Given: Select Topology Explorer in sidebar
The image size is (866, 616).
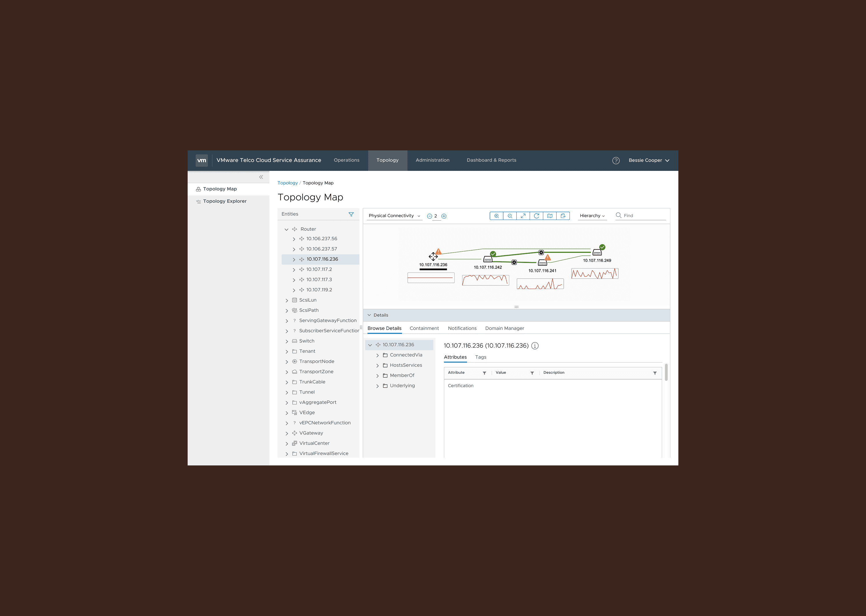Looking at the screenshot, I should point(225,201).
